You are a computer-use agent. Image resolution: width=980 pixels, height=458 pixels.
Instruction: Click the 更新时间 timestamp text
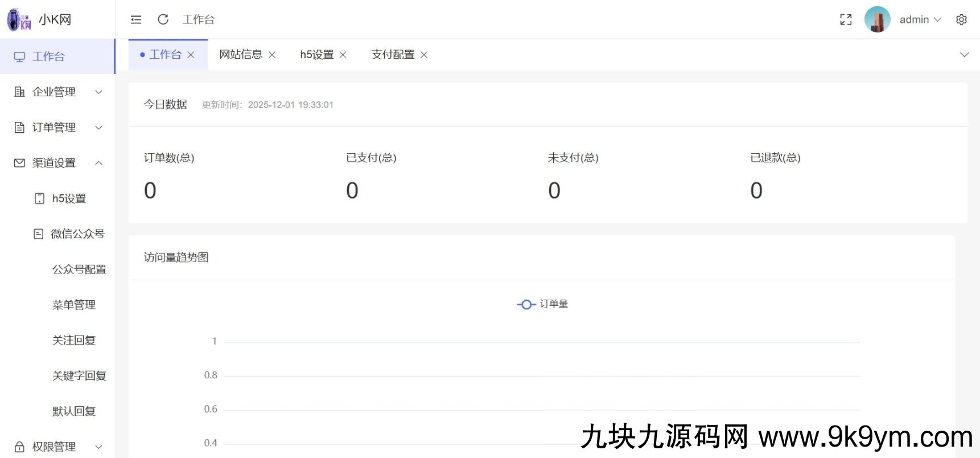point(267,105)
